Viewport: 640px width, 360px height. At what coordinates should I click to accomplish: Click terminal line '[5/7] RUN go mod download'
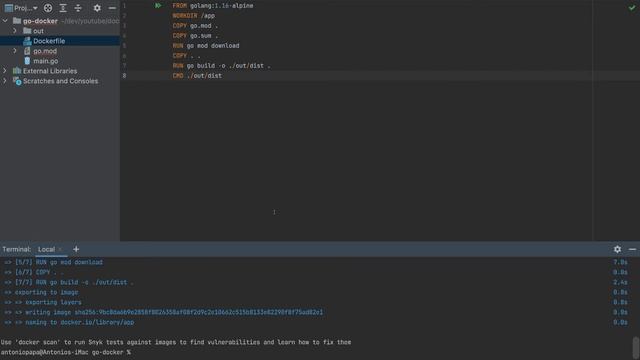coord(54,262)
